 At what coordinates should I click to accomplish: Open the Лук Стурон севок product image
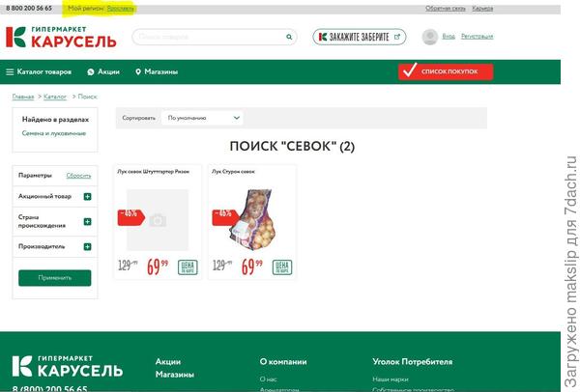click(x=252, y=219)
